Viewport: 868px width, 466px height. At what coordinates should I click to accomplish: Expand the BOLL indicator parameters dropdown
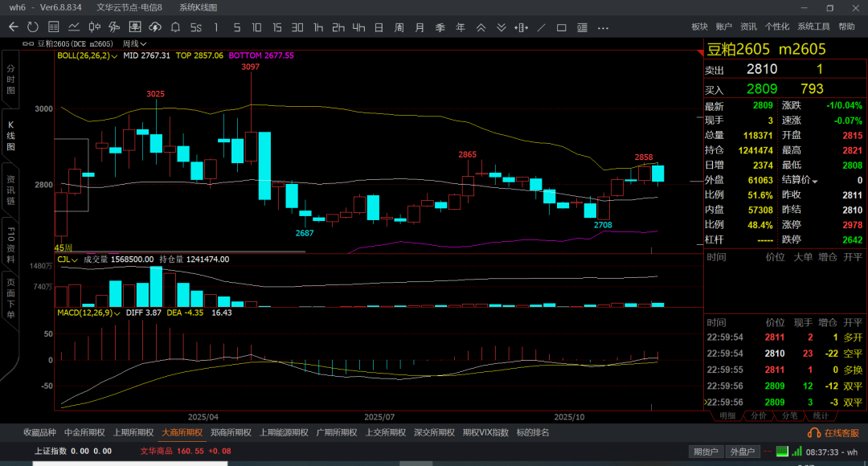[x=115, y=56]
